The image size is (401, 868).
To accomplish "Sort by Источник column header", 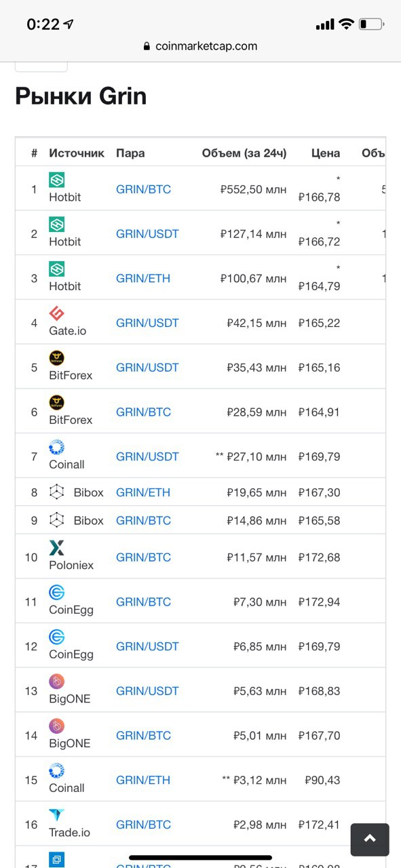I will tap(77, 153).
